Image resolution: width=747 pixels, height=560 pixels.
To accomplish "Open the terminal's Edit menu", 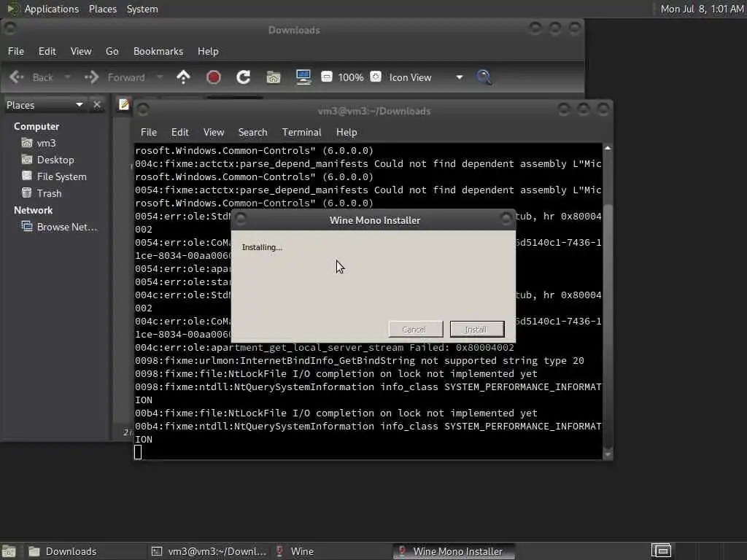I will coord(180,133).
